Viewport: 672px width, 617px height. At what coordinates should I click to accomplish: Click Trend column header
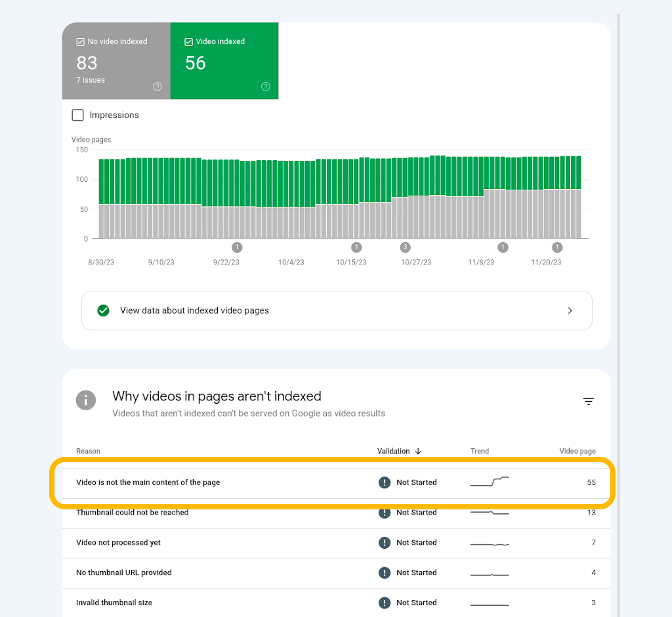(480, 451)
